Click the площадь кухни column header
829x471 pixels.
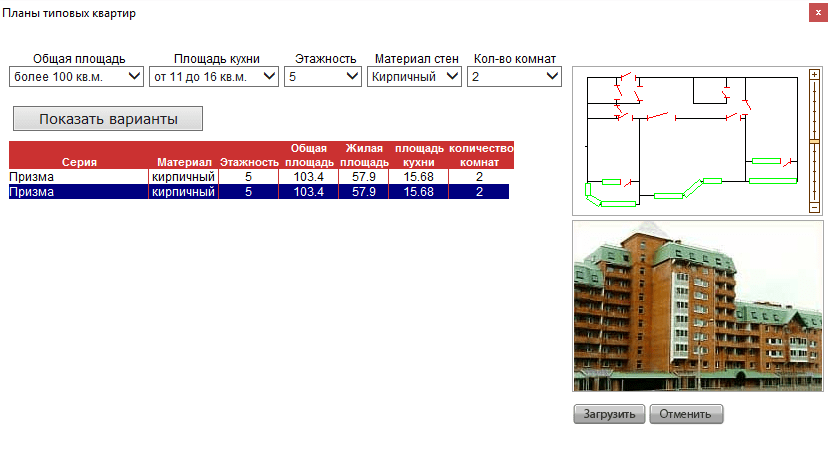[x=419, y=155]
